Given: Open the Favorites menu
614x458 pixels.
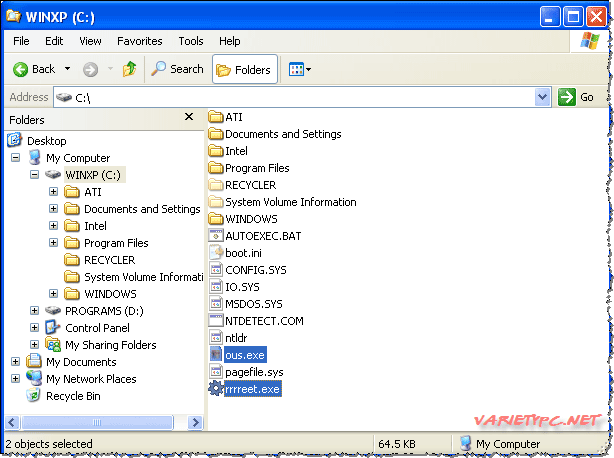Looking at the screenshot, I should (139, 41).
